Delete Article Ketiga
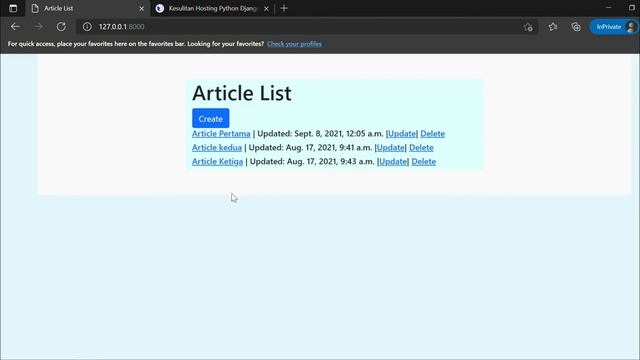This screenshot has width=640, height=360. pyautogui.click(x=424, y=161)
